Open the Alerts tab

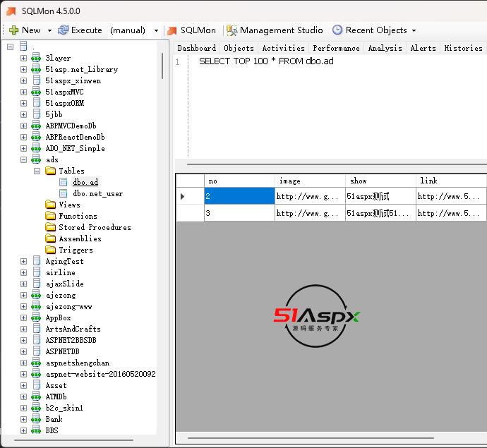click(423, 48)
